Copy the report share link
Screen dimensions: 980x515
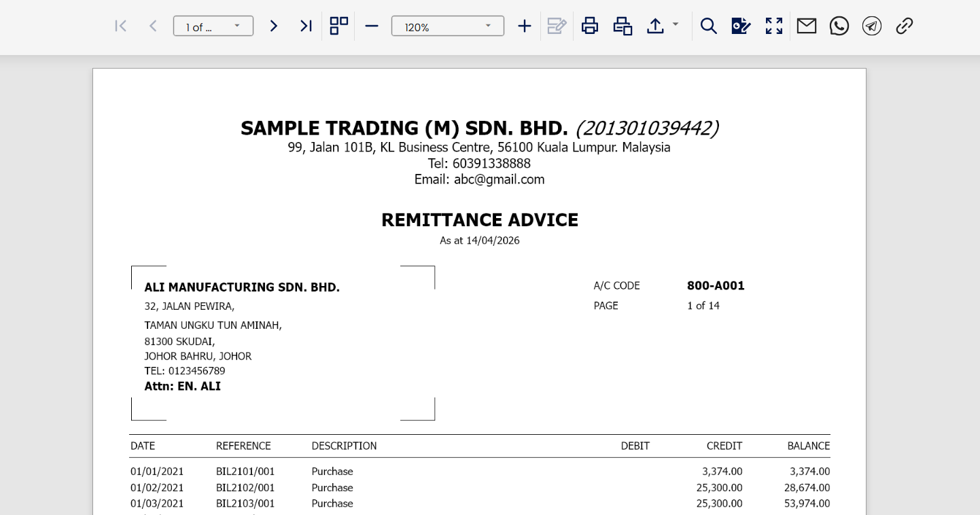[x=904, y=26]
